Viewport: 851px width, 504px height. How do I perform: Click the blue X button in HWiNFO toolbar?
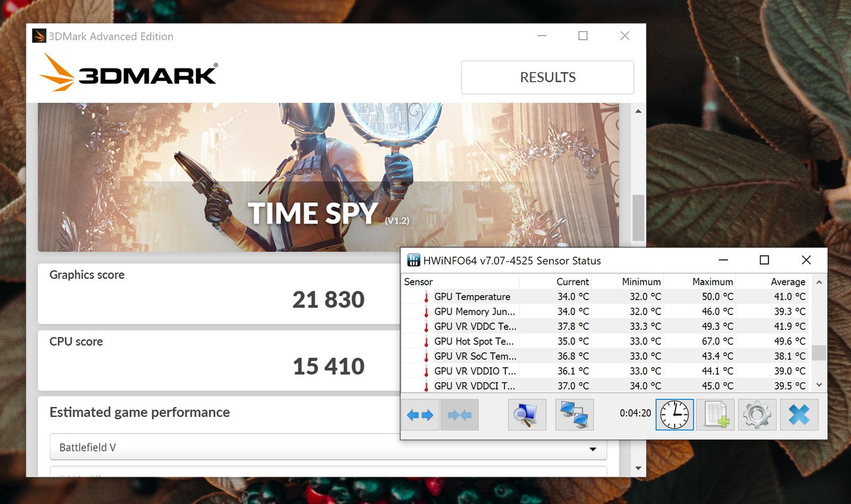pos(799,415)
